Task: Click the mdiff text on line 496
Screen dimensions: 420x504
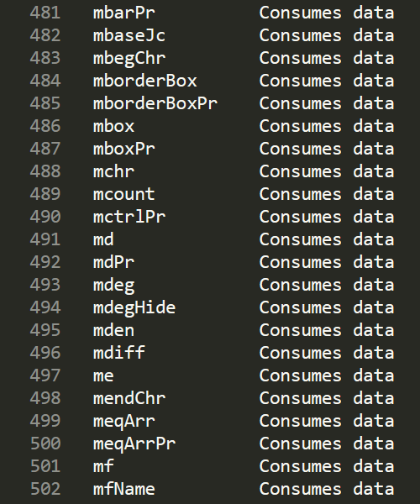Action: tap(119, 353)
